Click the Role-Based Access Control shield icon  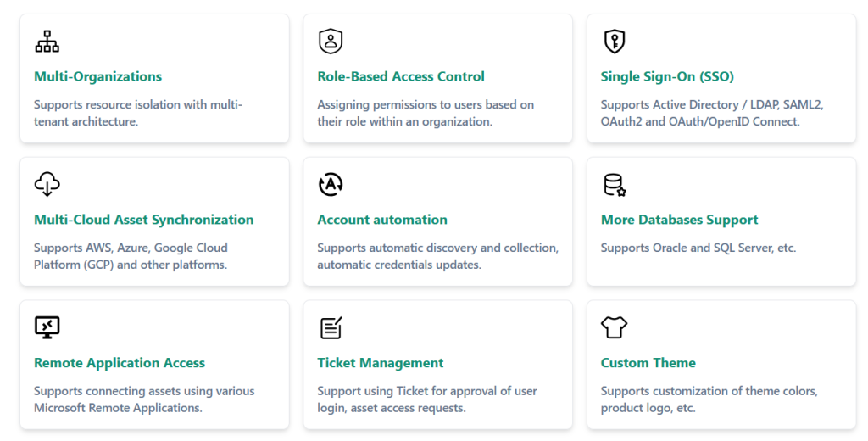pos(331,42)
